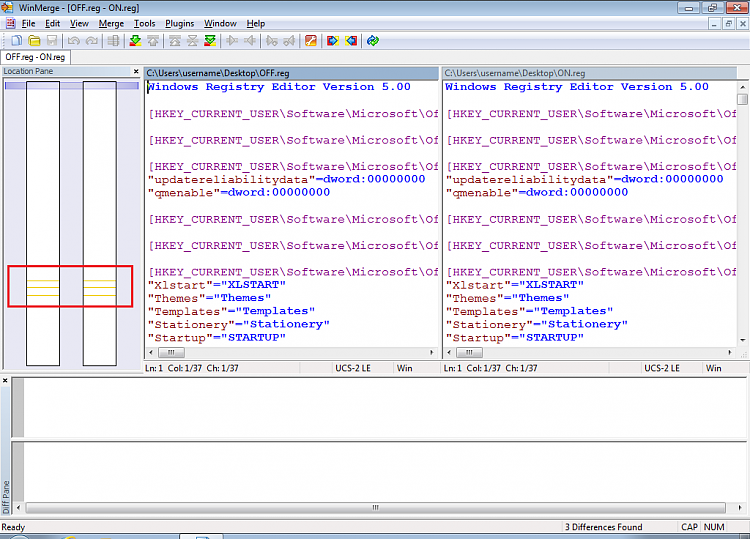
Task: Click the "Startup"="STARTUP" line in left pane
Action: (217, 338)
